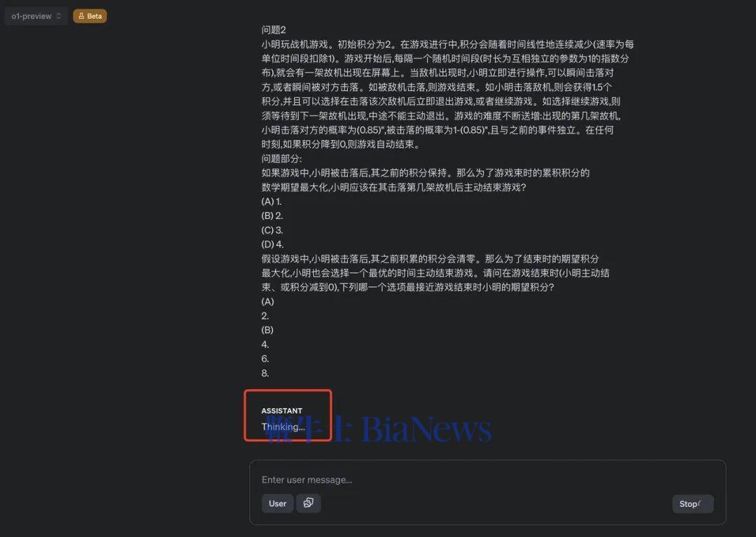Click the User role button
Image resolution: width=756 pixels, height=537 pixels.
coord(278,503)
